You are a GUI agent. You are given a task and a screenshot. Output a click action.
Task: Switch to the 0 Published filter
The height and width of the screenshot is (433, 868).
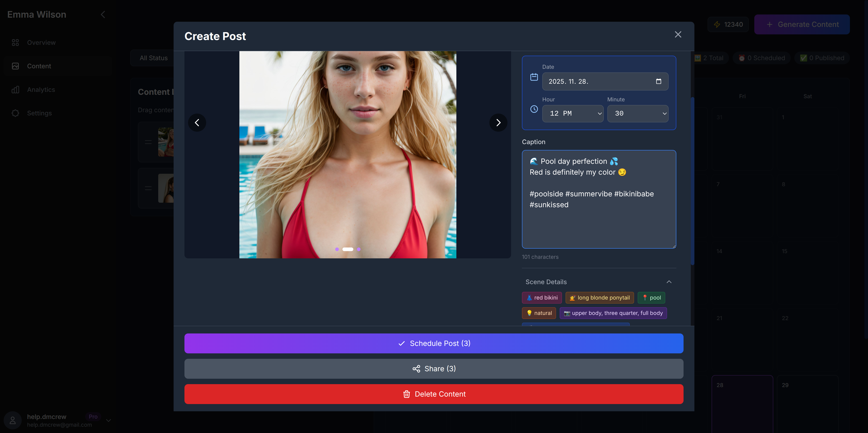[822, 58]
